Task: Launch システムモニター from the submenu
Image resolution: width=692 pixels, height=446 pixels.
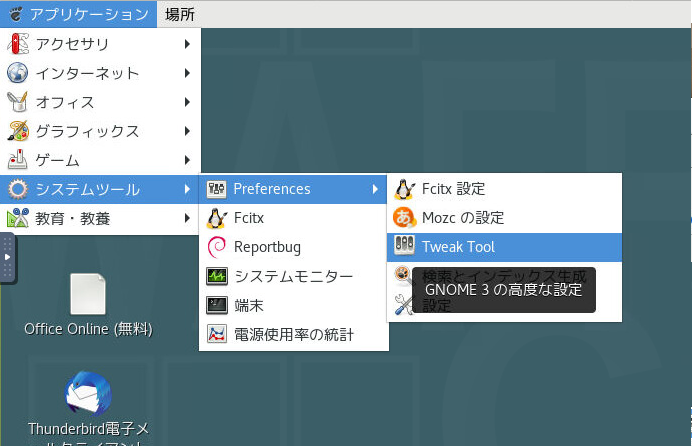Action: [294, 276]
